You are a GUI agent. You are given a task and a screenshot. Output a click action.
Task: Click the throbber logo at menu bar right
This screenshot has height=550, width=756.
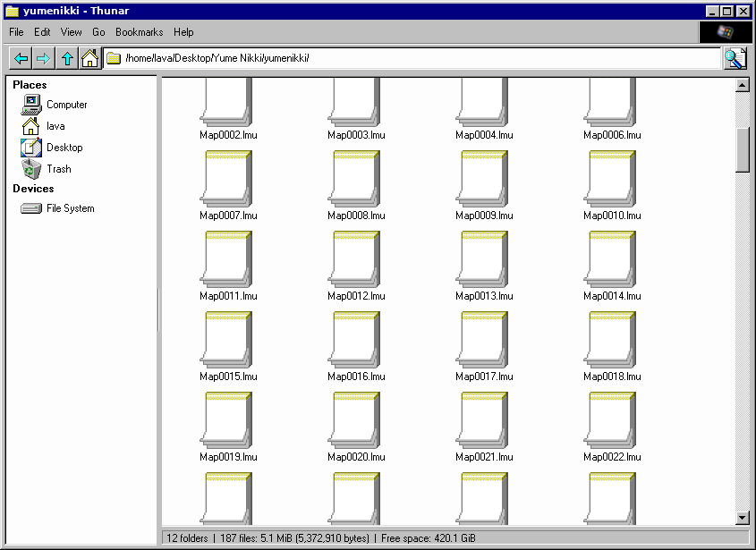(725, 32)
